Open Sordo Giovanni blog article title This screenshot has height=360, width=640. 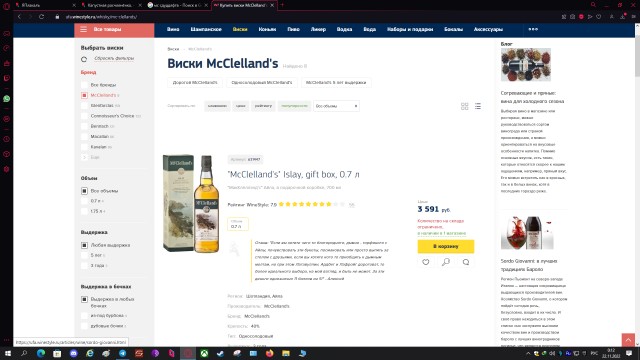pos(529,265)
